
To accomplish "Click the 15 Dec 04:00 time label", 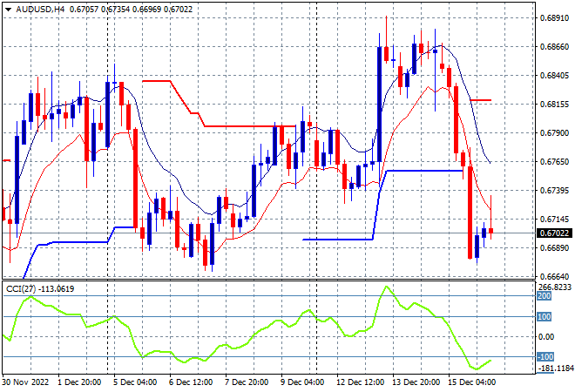I will point(471,382).
